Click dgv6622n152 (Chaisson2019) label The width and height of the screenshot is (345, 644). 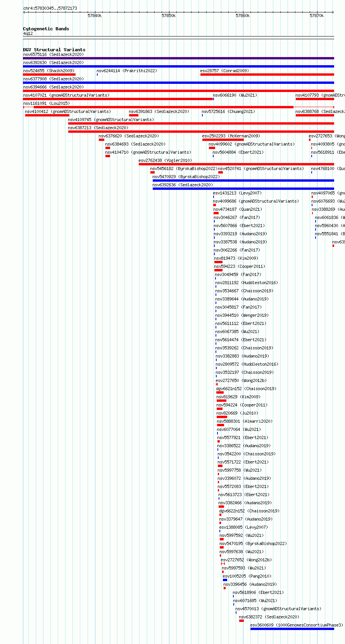tap(249, 511)
